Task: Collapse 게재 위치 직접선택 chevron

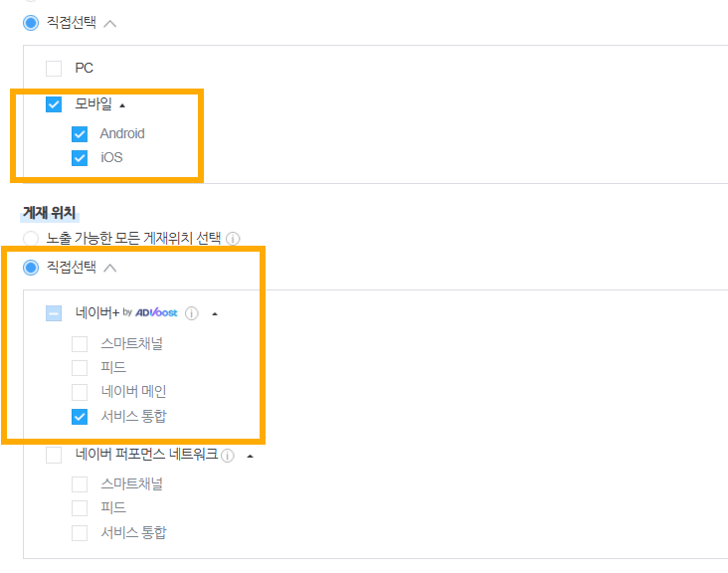Action: [109, 268]
